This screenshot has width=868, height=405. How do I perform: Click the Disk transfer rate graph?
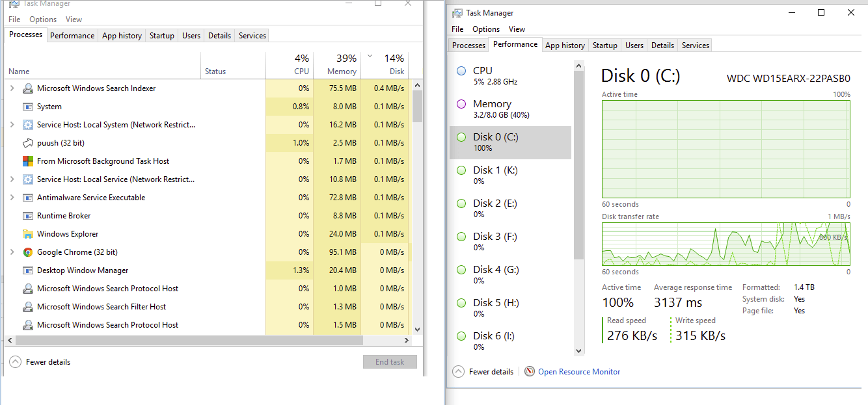[726, 244]
